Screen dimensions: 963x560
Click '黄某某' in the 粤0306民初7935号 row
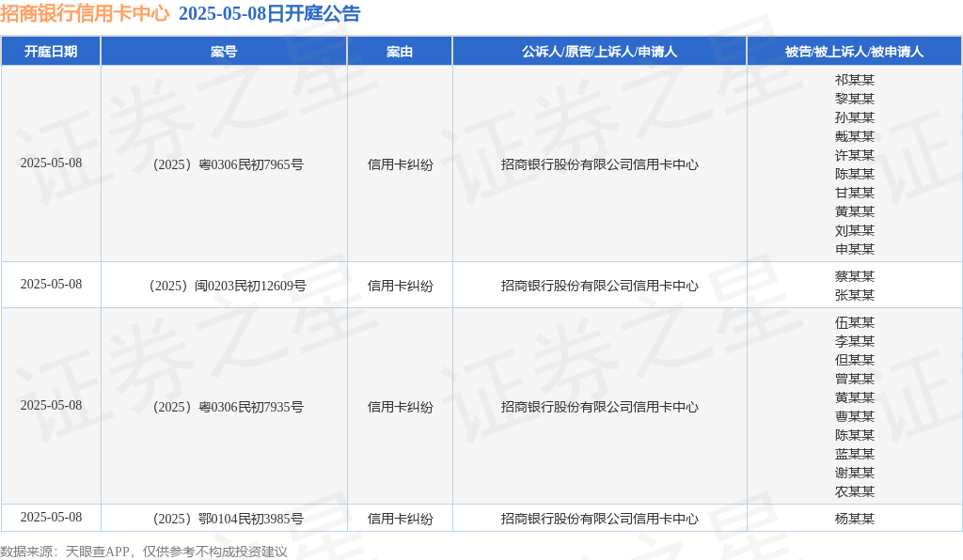tap(854, 397)
